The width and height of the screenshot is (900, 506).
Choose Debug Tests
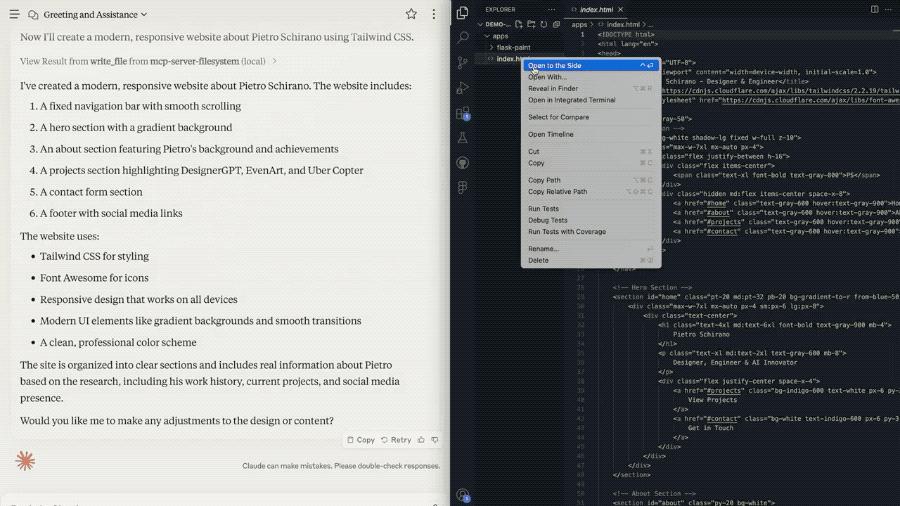coord(591,220)
